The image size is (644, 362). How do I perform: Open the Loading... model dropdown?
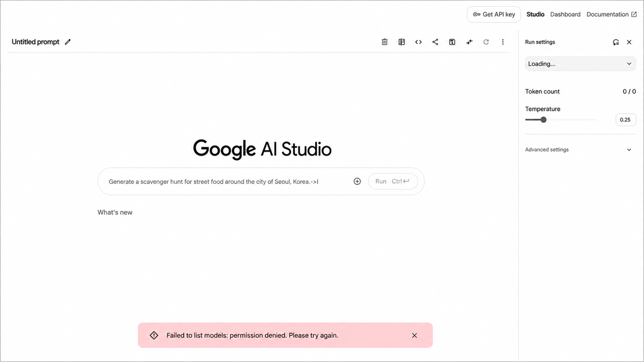(581, 64)
